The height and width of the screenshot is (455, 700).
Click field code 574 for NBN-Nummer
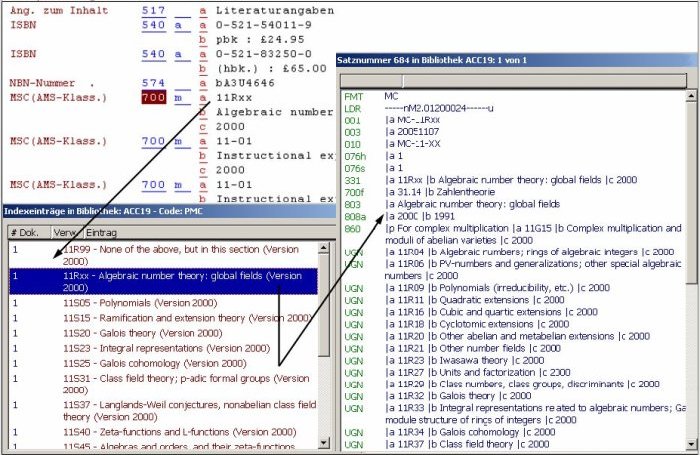(154, 83)
